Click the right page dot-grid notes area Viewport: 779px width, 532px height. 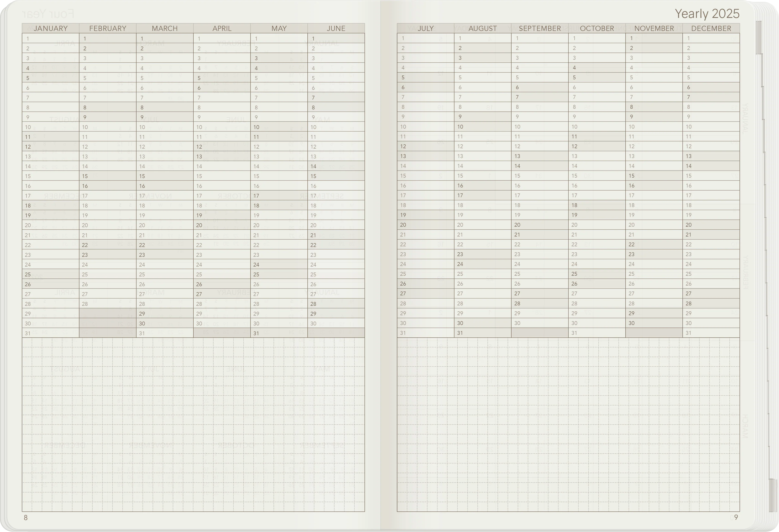[568, 425]
